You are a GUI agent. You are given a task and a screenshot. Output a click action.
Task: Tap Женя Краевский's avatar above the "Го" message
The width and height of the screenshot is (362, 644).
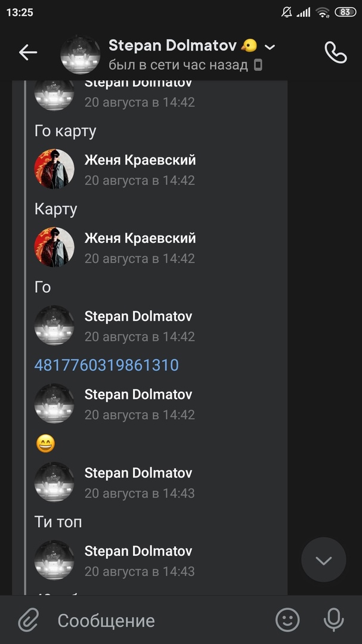pyautogui.click(x=54, y=247)
